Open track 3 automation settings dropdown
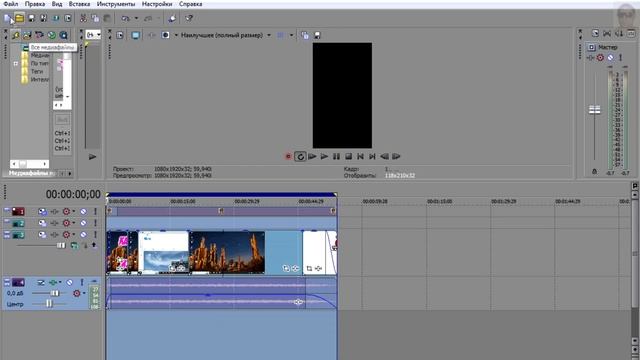The height and width of the screenshot is (360, 640). (x=74, y=235)
